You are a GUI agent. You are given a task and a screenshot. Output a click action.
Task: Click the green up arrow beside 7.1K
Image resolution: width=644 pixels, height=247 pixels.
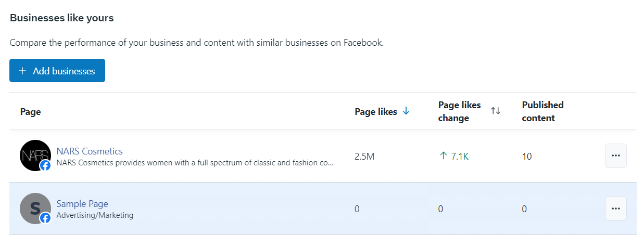coord(444,156)
